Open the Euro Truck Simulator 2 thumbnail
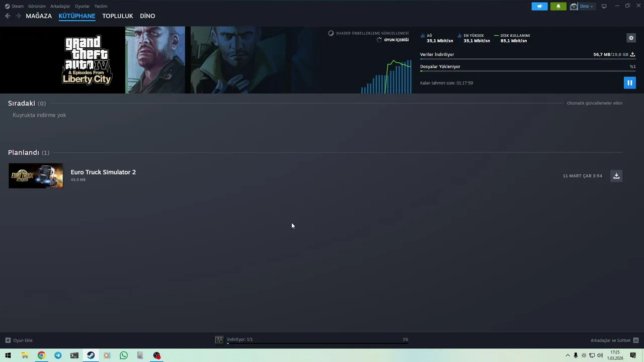The image size is (644, 362). [x=36, y=176]
